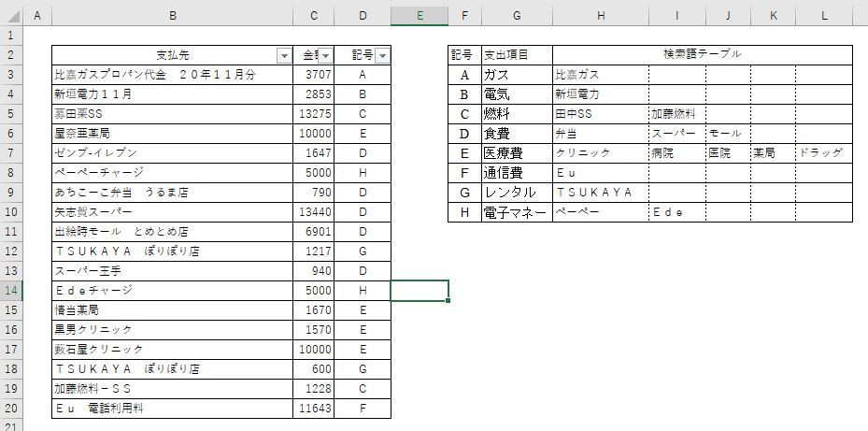Select the amount cell showing 11643
868x431 pixels.
(314, 409)
